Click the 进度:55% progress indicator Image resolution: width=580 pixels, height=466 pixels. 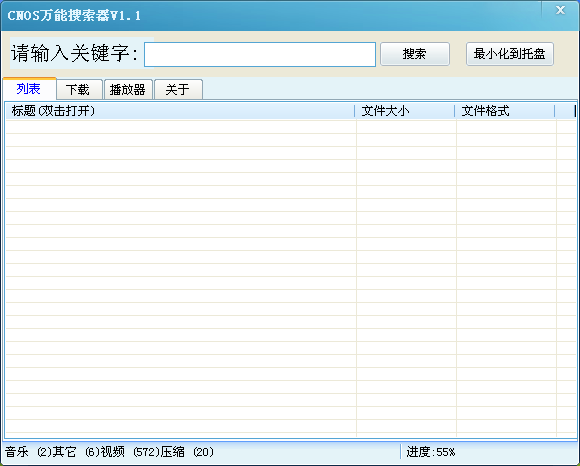[x=431, y=452]
